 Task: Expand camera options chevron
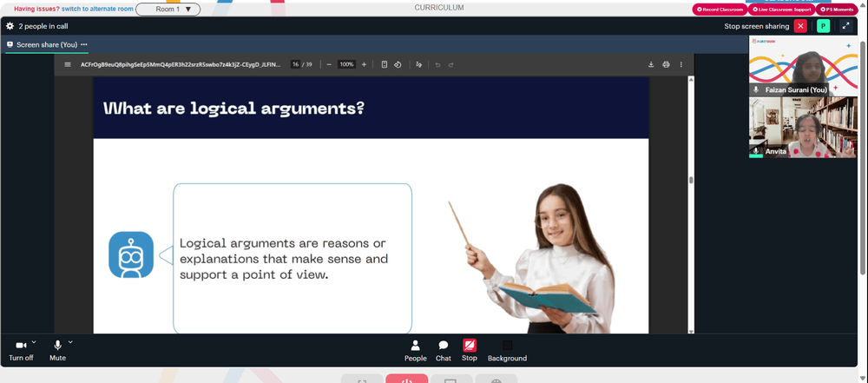click(x=34, y=342)
